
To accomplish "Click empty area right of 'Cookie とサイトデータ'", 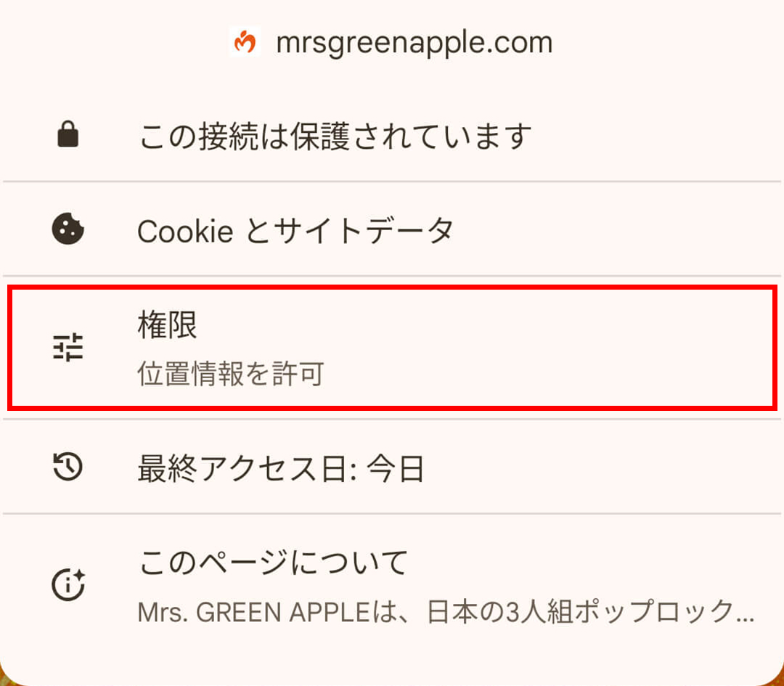I will tap(617, 231).
